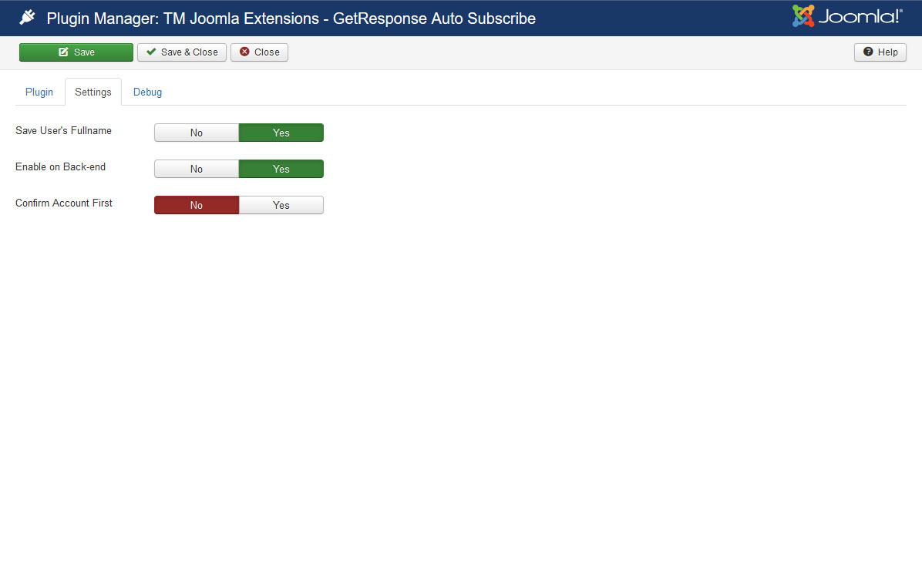Set Save User's Fullname to Yes
The height and width of the screenshot is (588, 922).
click(281, 133)
